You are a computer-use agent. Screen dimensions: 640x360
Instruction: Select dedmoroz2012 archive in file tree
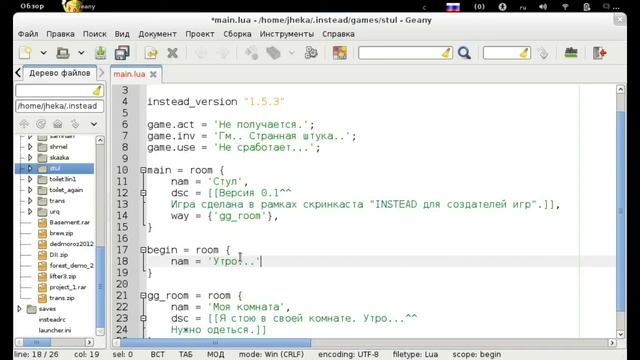[71, 244]
